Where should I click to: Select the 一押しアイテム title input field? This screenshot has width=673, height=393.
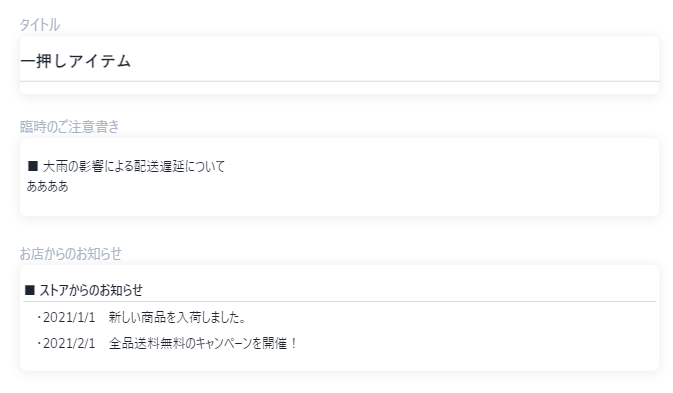(339, 60)
